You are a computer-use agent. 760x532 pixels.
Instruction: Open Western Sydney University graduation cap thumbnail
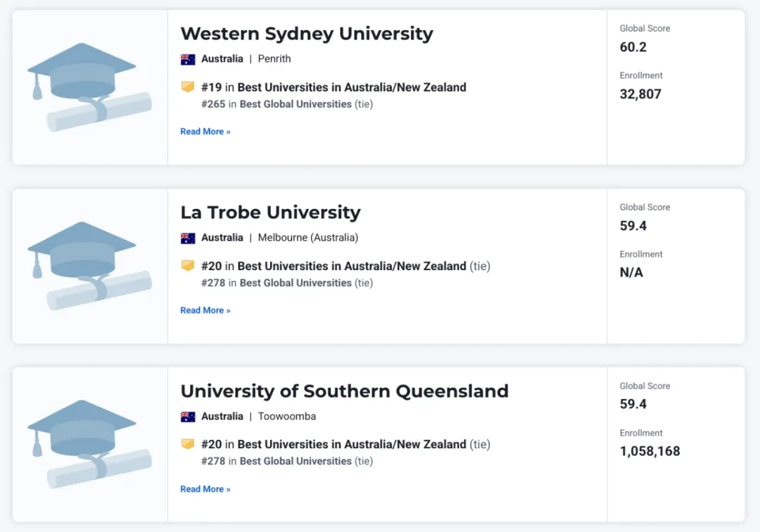89,87
